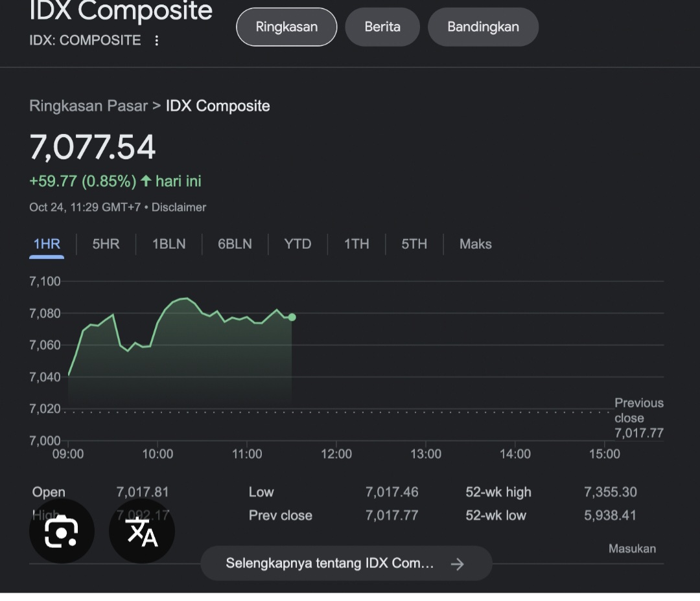Click the Ringkasan Pasar breadcrumb link
The image size is (700, 601).
tap(88, 106)
